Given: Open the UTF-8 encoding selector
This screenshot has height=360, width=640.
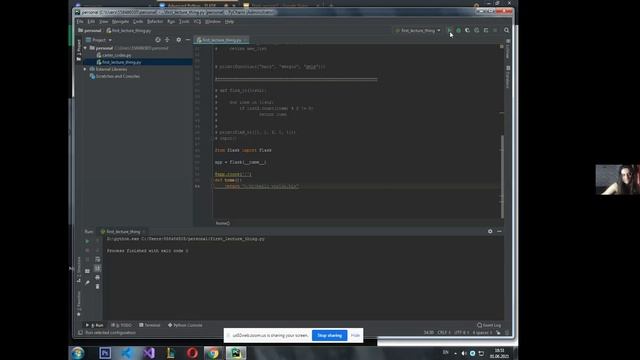Looking at the screenshot, I should coord(461,333).
